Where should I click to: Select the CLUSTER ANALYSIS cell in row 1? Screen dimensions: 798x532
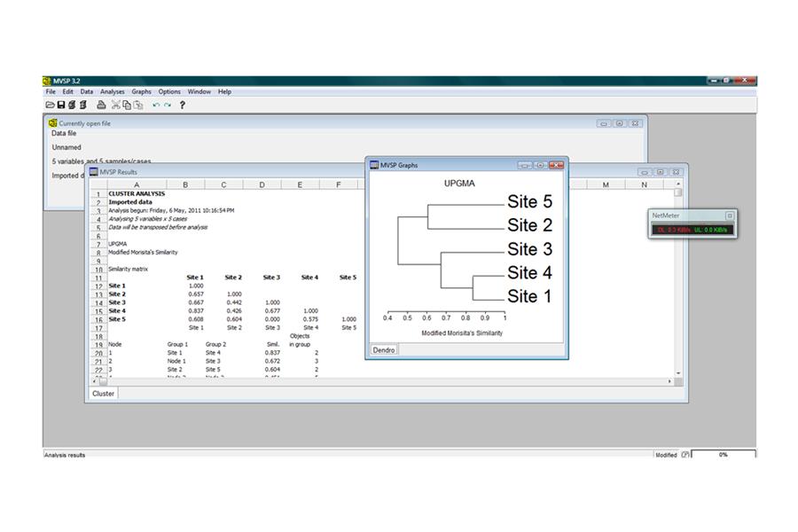137,193
